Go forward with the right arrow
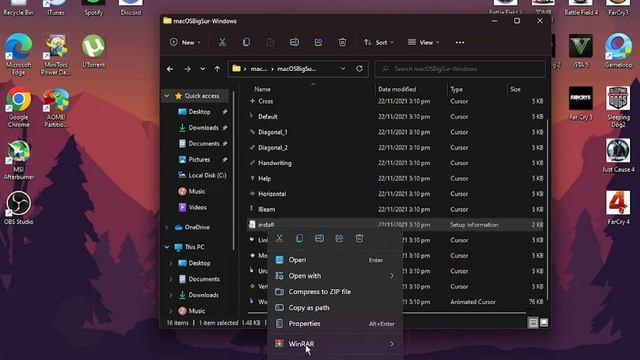This screenshot has width=640, height=360. point(187,69)
